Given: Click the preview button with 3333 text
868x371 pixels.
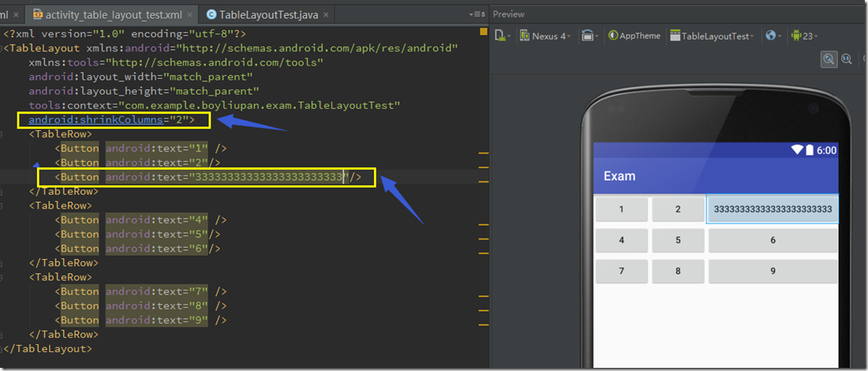Looking at the screenshot, I should [x=773, y=209].
